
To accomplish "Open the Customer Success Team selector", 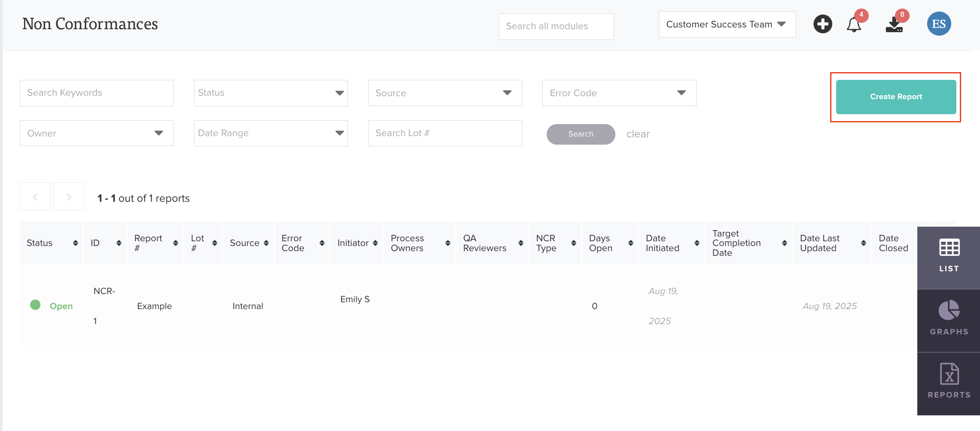I will point(727,24).
